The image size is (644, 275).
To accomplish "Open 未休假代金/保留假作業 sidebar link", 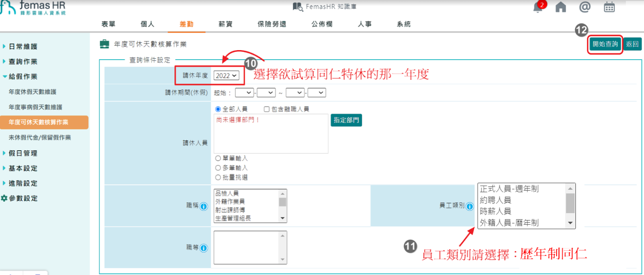I will 40,137.
